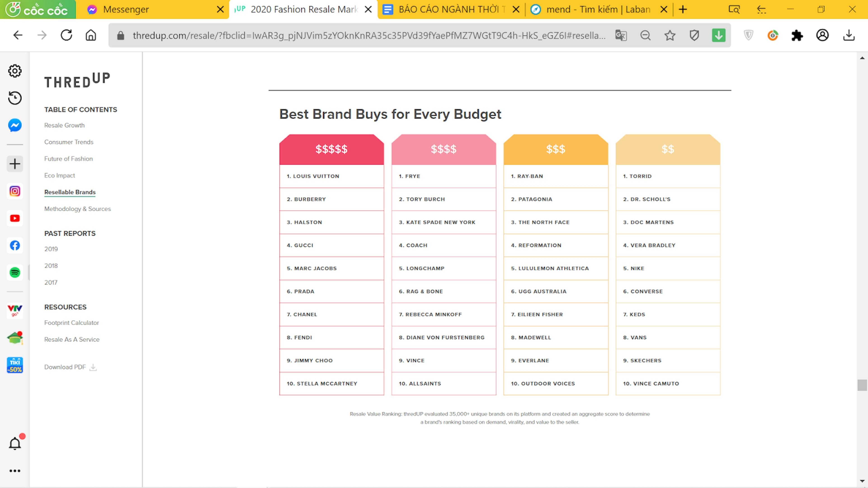
Task: Click the Coc Coc logo button
Action: (x=38, y=9)
